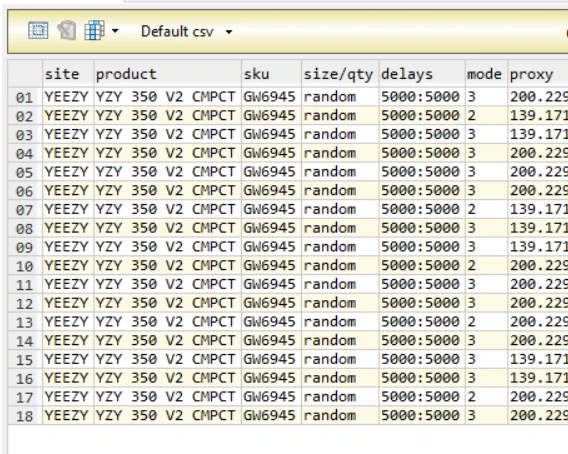Click 5000:5000 delays cell in row 10
This screenshot has height=454, width=568.
click(422, 266)
